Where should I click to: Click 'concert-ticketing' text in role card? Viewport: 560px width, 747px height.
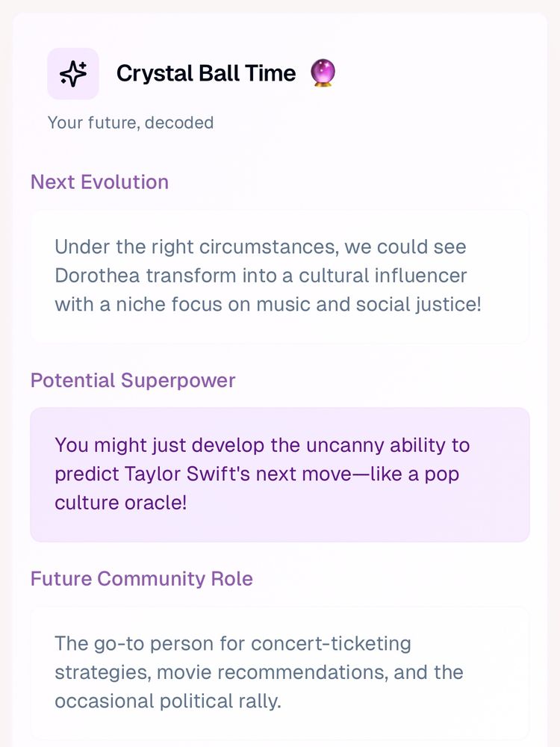tap(331, 644)
